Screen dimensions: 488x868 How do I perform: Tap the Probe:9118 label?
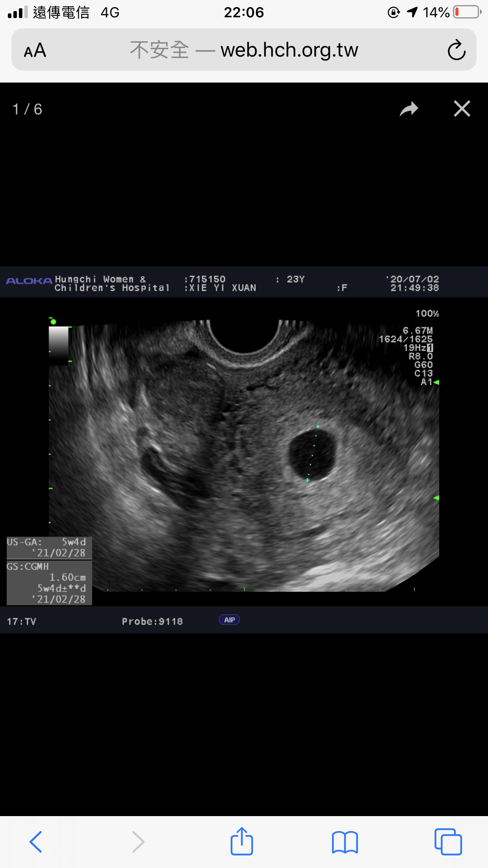point(152,622)
